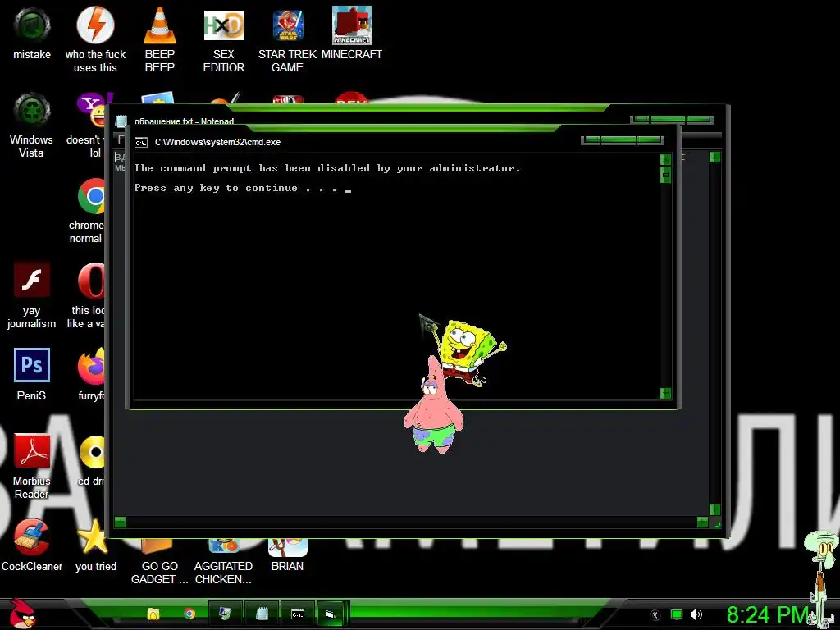Screen dimensions: 840x630
Task: Open the 'you tried' star icon
Action: tap(95, 546)
